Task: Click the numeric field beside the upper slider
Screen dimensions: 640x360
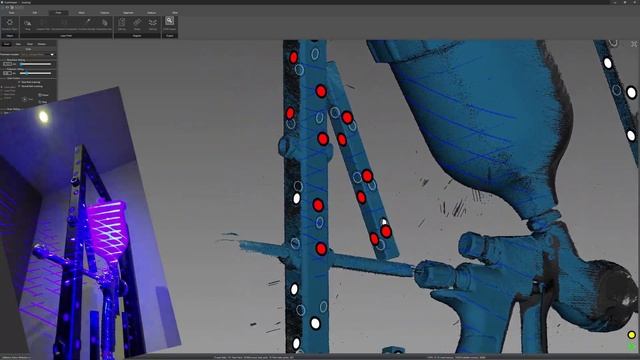Action: (x=7, y=64)
